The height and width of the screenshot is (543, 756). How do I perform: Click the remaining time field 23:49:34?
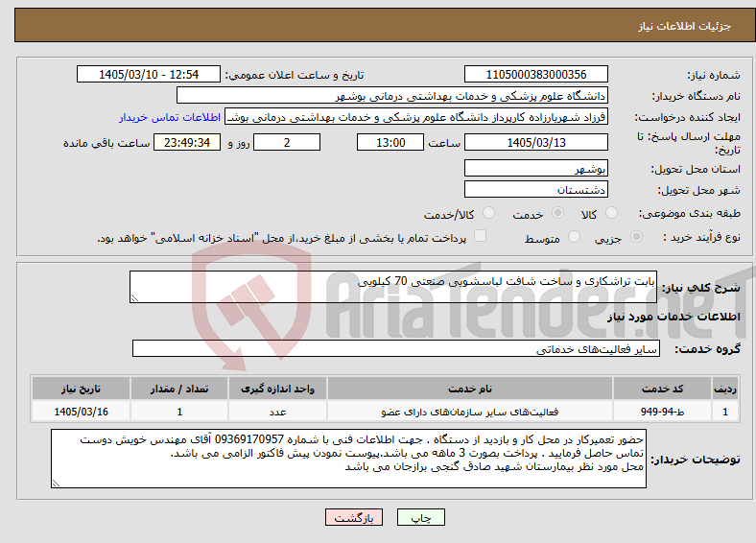click(x=187, y=142)
